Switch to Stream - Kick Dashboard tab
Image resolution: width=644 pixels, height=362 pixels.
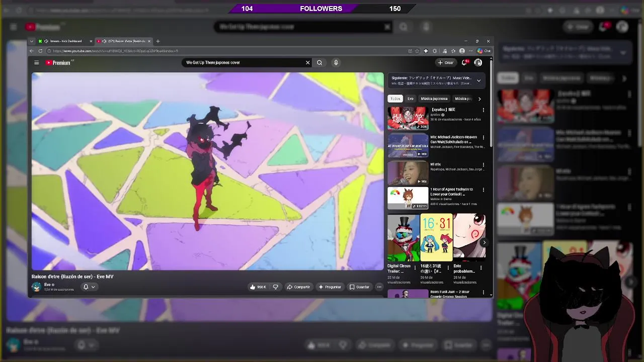(65, 41)
